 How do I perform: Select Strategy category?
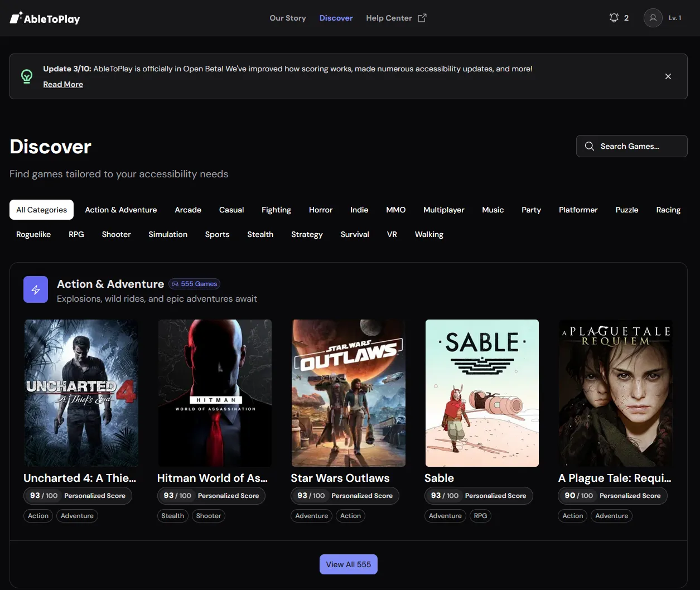[307, 234]
